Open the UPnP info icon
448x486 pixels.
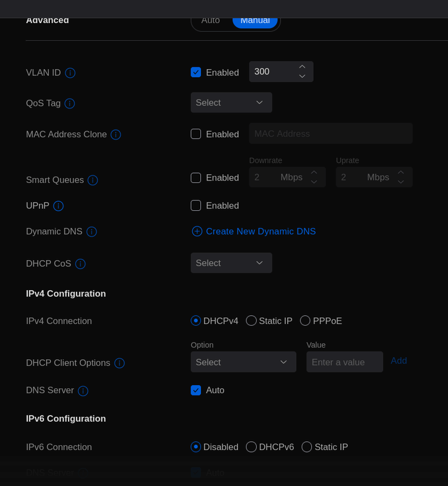[58, 206]
